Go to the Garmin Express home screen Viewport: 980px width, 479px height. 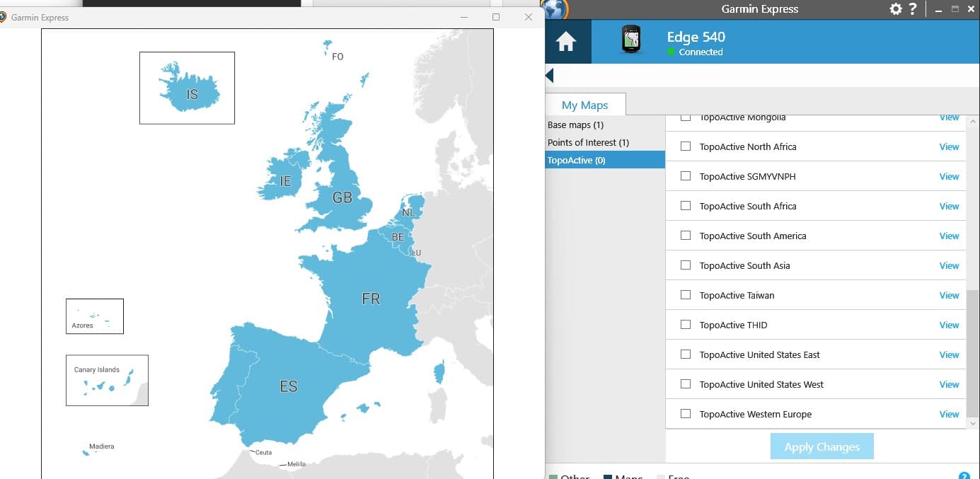click(x=566, y=42)
